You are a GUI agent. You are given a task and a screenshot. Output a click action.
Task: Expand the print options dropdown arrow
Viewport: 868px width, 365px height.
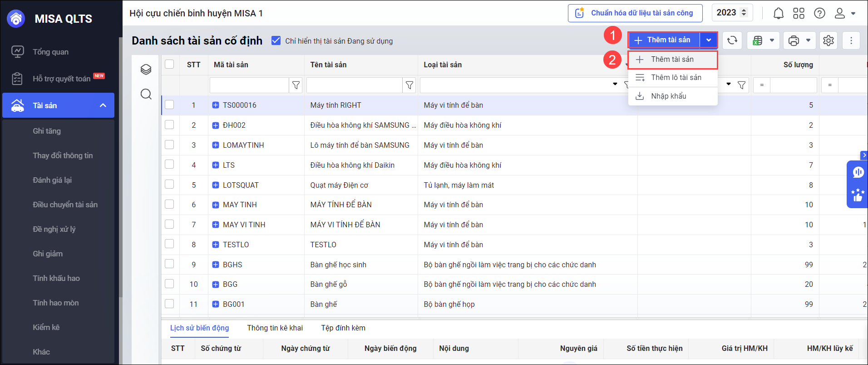808,40
